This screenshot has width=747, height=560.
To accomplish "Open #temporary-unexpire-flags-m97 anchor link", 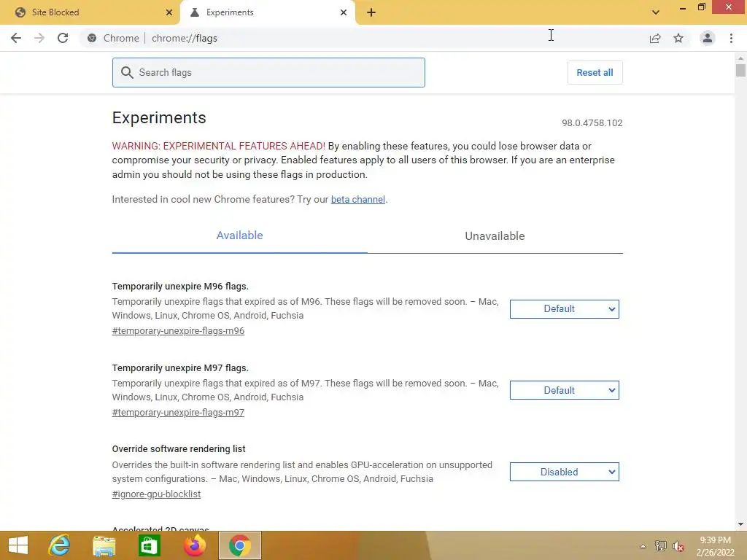I will (x=178, y=413).
